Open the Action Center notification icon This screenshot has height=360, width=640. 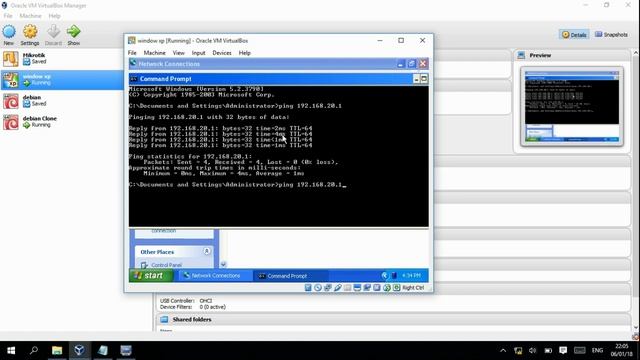tap(563, 351)
